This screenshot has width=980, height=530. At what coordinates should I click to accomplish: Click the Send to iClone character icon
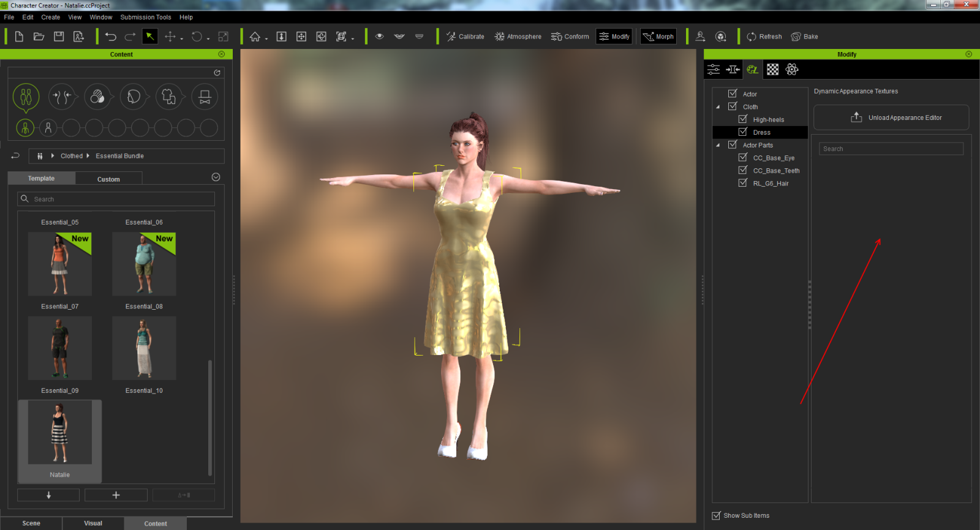click(701, 37)
